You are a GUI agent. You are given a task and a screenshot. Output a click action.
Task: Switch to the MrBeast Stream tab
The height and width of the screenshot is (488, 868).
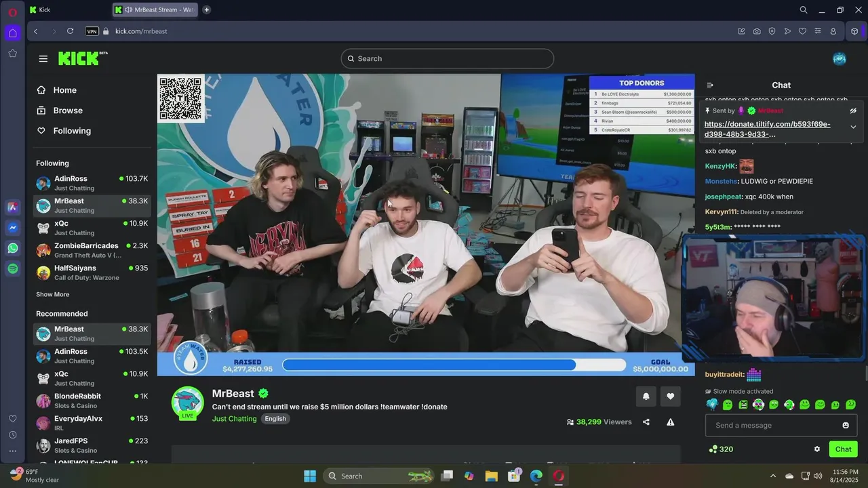(155, 9)
